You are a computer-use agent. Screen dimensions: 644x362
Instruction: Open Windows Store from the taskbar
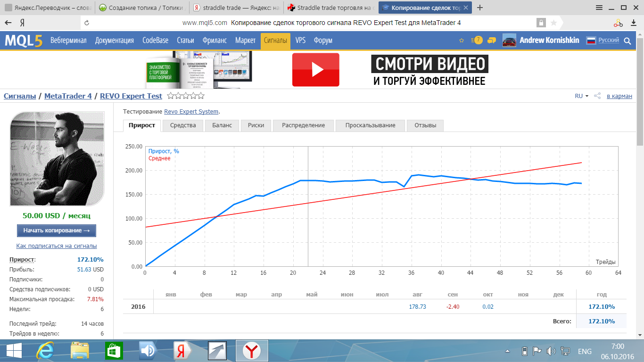[113, 351]
